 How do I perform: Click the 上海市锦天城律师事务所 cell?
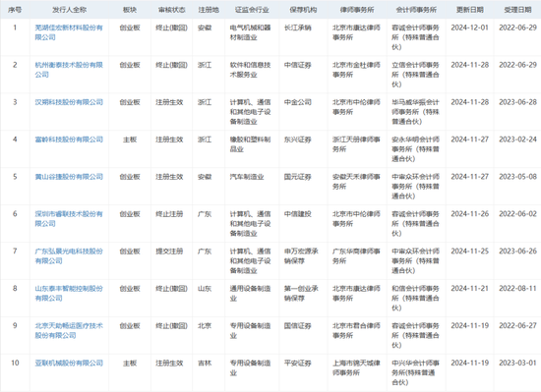coord(356,367)
